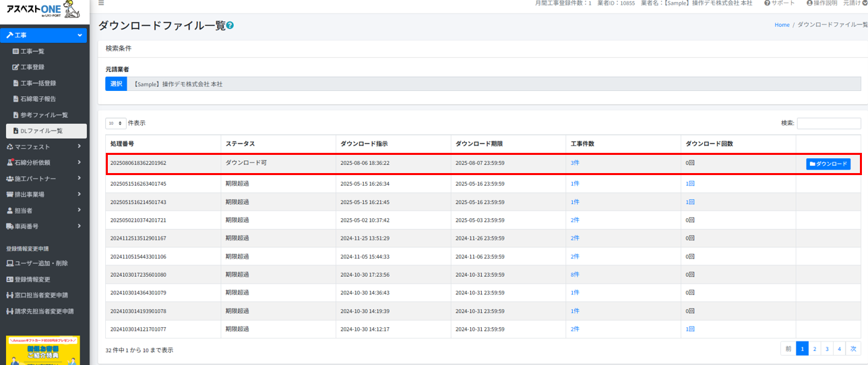Go to page 2 of results
Image resolution: width=868 pixels, height=365 pixels.
click(815, 349)
